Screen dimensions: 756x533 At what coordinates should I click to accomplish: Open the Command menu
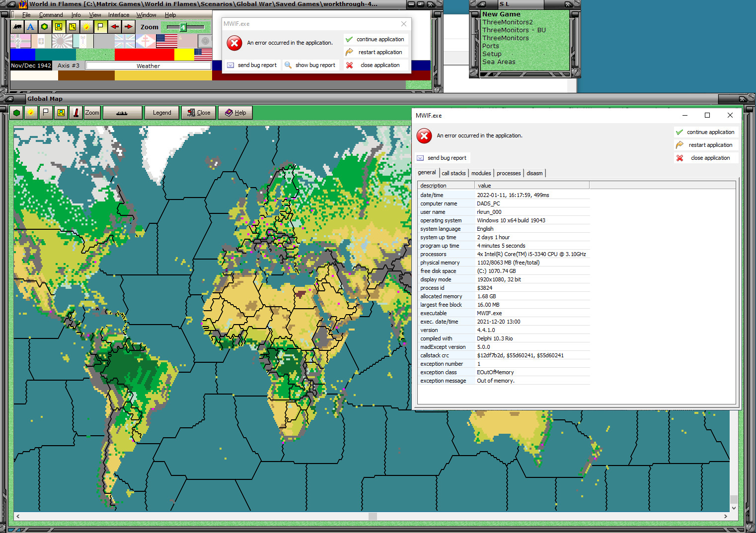[x=51, y=15]
